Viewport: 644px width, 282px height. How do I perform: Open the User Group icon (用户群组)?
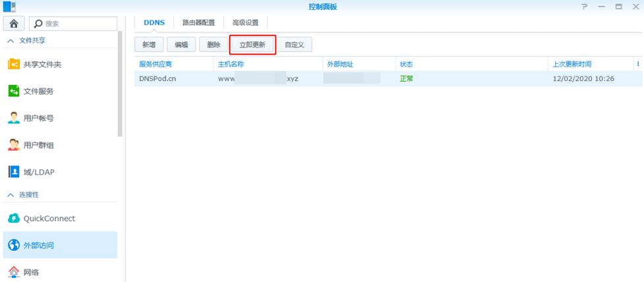14,145
